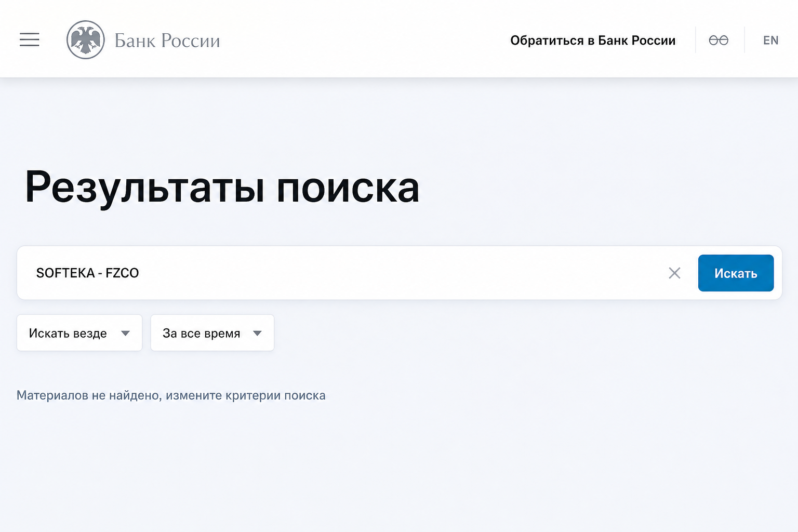This screenshot has height=532, width=798.
Task: Click the Bank of Russia eagle emblem
Action: 86,40
